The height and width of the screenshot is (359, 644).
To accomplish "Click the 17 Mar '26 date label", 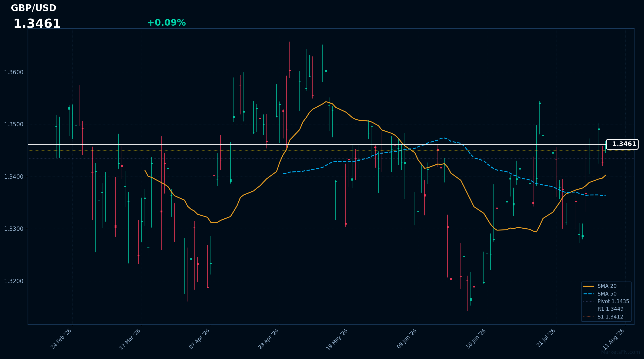I will click(x=130, y=339).
